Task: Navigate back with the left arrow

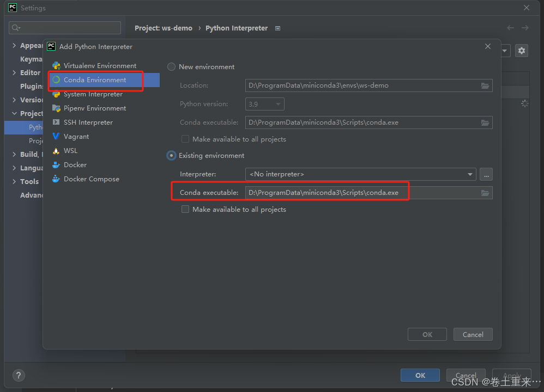Action: point(510,28)
